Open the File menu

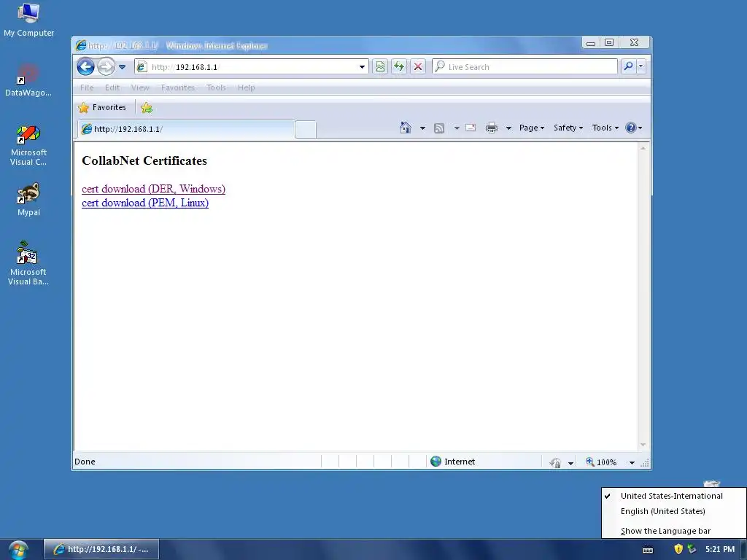(x=87, y=87)
